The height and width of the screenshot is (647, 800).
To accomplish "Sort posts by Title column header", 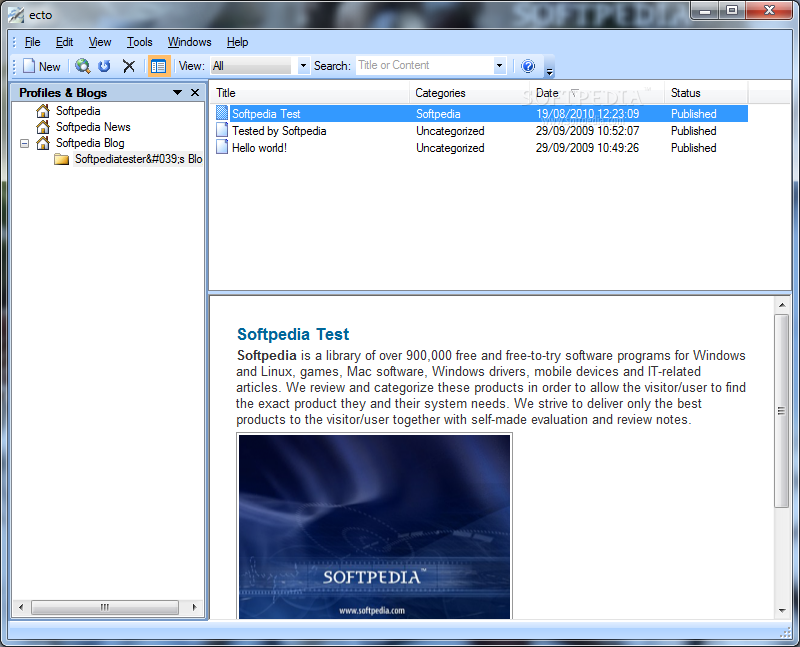I will tap(310, 93).
